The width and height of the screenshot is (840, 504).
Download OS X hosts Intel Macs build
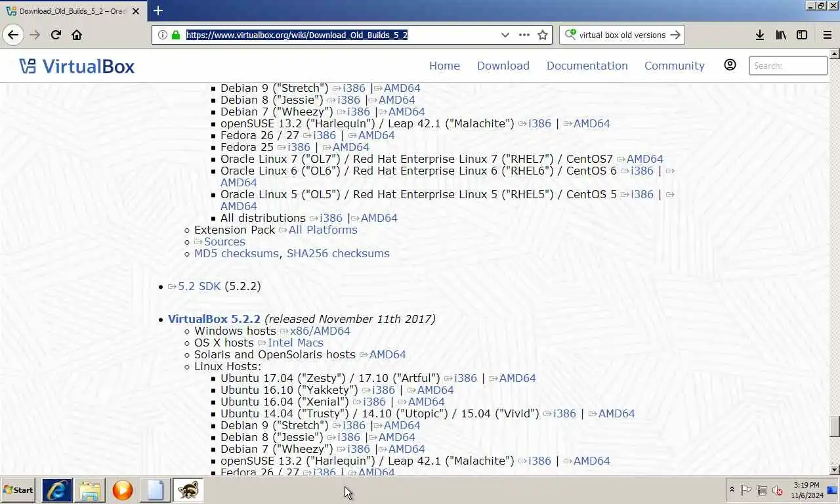pos(295,343)
